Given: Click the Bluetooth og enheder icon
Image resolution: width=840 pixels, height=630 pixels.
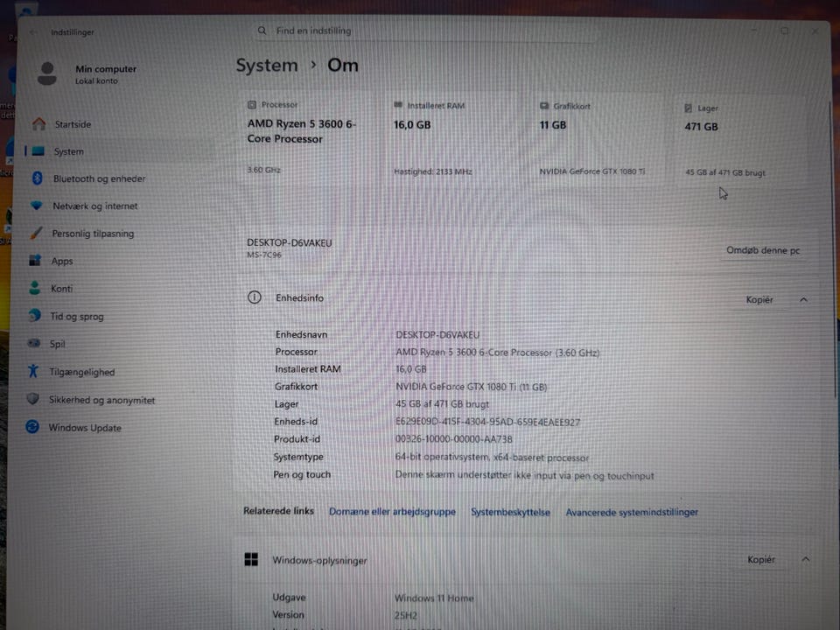Looking at the screenshot, I should 37,178.
